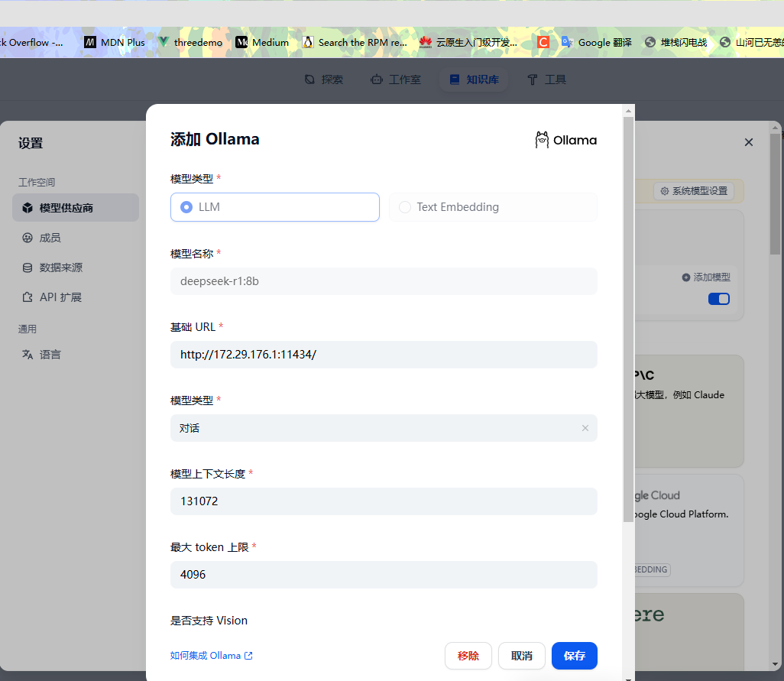Image resolution: width=784 pixels, height=681 pixels.
Task: Click the puzzle icon beside API 扩展
Action: click(28, 297)
